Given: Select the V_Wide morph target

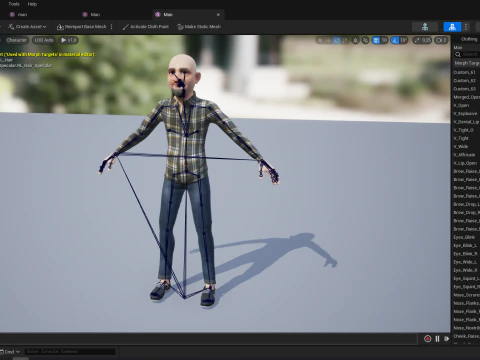Looking at the screenshot, I should coord(461,147).
